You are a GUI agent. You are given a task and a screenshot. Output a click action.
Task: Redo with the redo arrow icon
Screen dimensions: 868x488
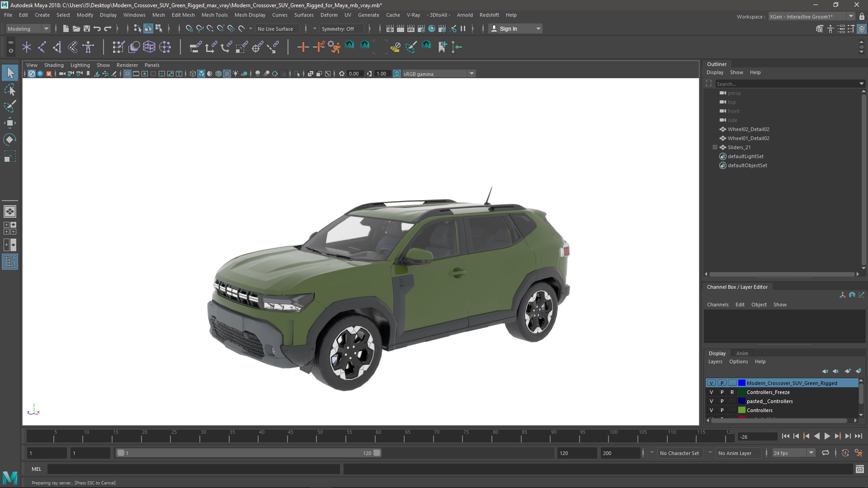[108, 28]
